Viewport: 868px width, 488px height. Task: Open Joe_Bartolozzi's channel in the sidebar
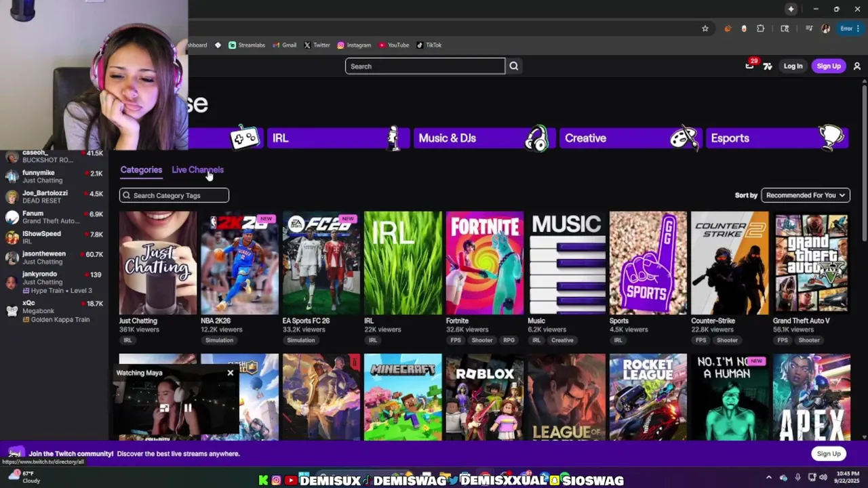[54, 197]
